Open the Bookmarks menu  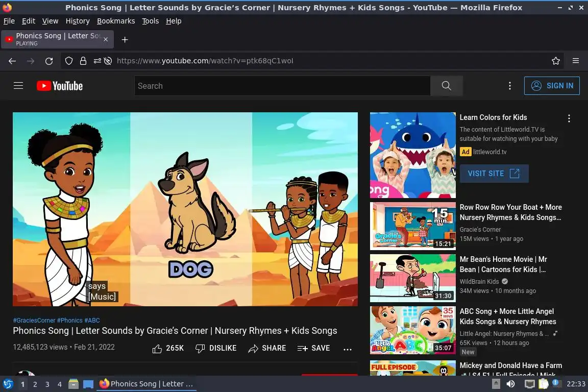click(116, 21)
